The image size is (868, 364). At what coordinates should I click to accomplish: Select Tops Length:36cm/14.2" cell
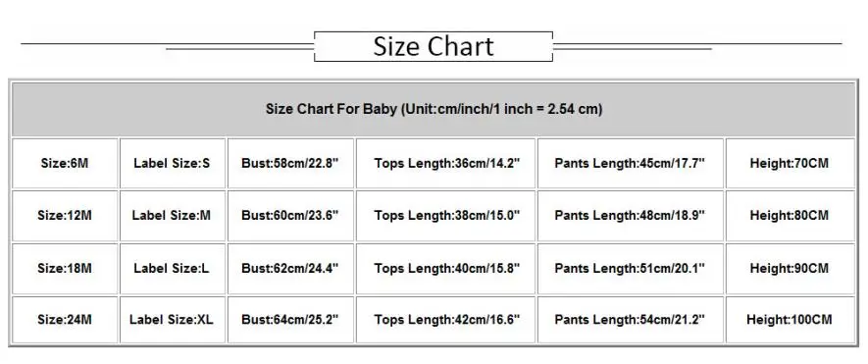[x=445, y=164]
